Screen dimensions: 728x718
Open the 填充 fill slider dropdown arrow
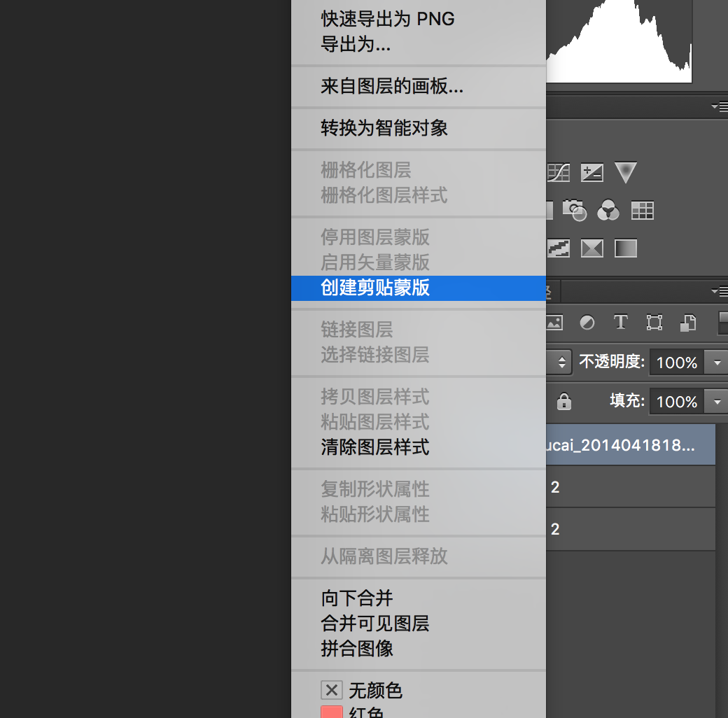pyautogui.click(x=717, y=402)
